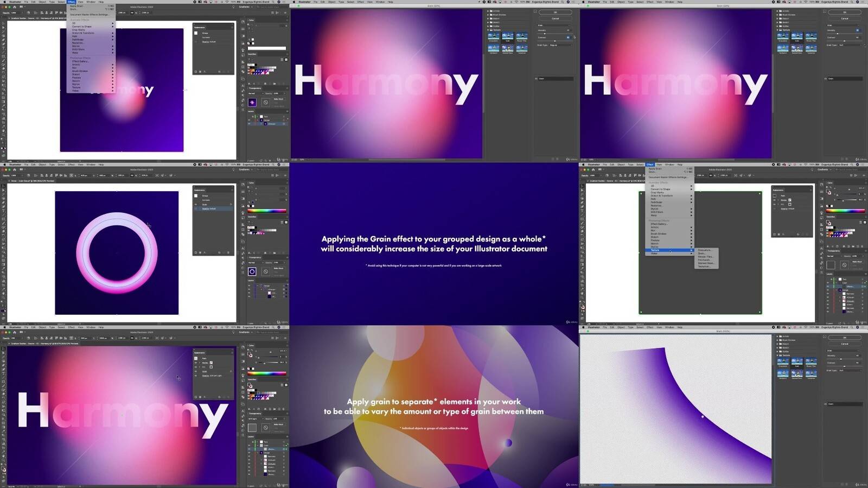Choose Mosaic Tiles... in the Texture submenu
Image resolution: width=868 pixels, height=488 pixels.
click(x=705, y=257)
